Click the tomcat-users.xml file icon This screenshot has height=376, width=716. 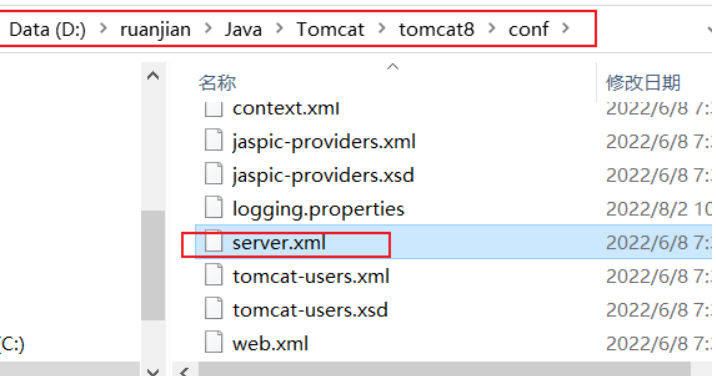213,276
